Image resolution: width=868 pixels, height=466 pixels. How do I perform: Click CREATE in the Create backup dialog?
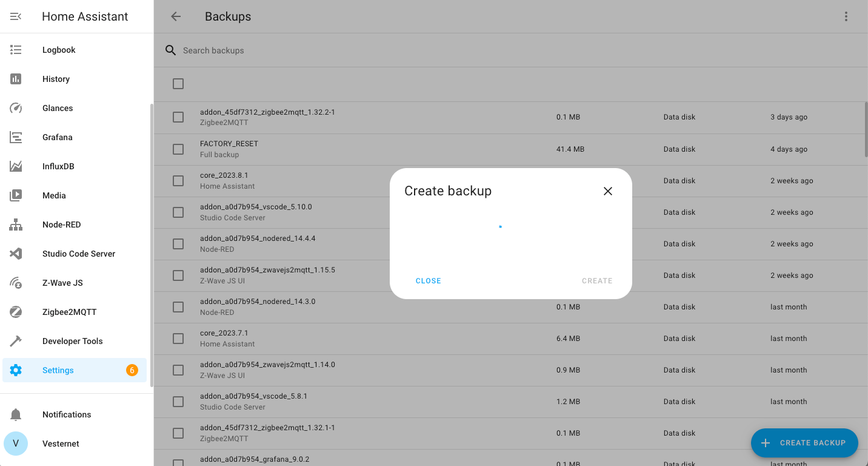click(597, 281)
